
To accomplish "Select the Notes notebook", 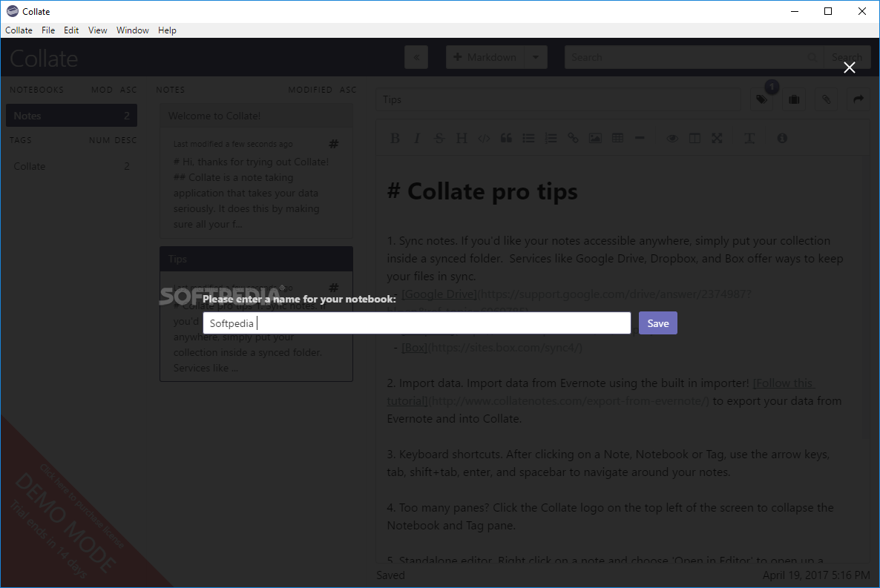I will click(72, 116).
